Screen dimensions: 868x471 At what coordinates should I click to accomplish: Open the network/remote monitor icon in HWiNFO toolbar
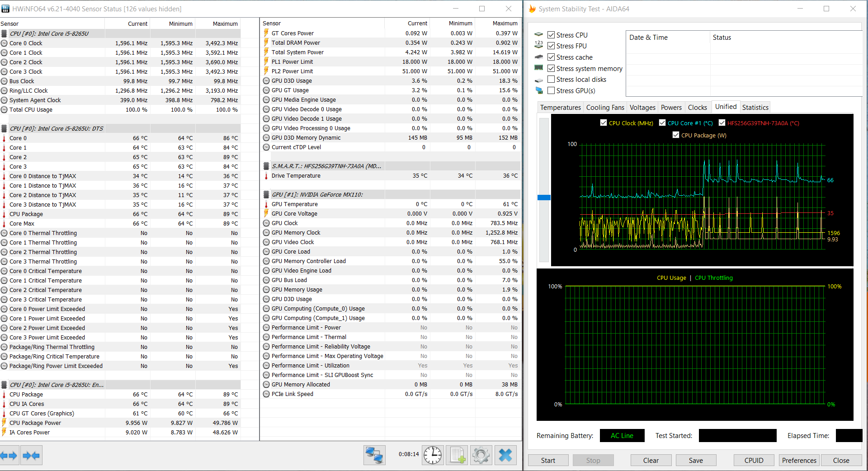pos(374,455)
